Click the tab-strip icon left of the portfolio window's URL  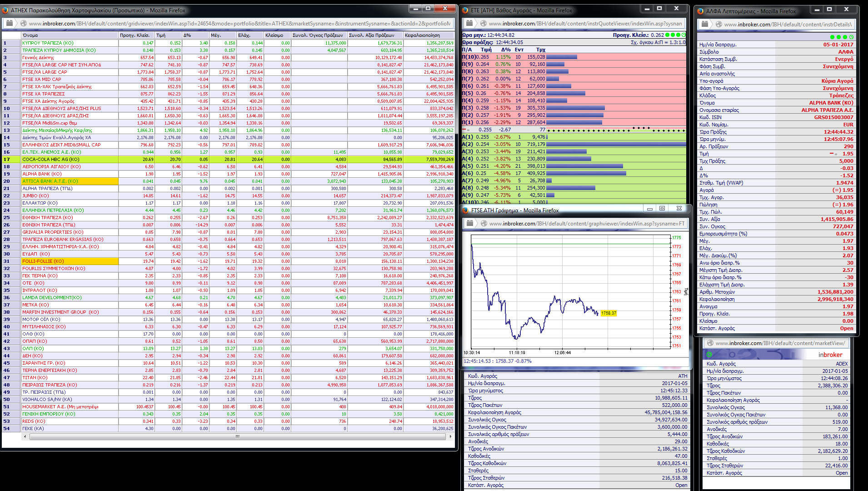(x=10, y=23)
